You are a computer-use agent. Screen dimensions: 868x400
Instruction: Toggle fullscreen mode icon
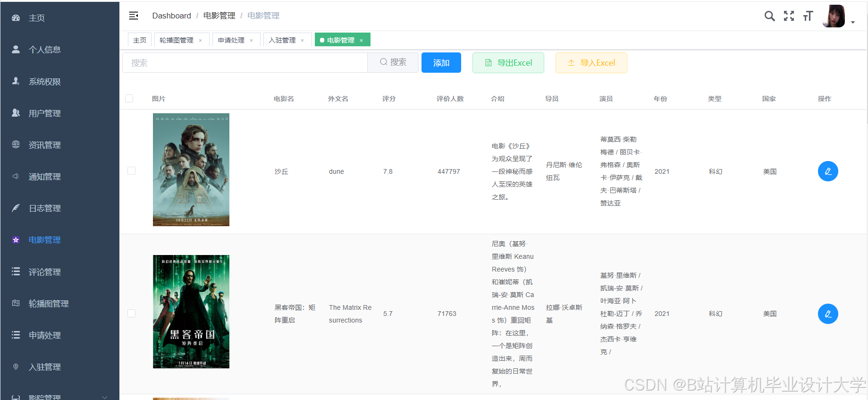point(789,16)
